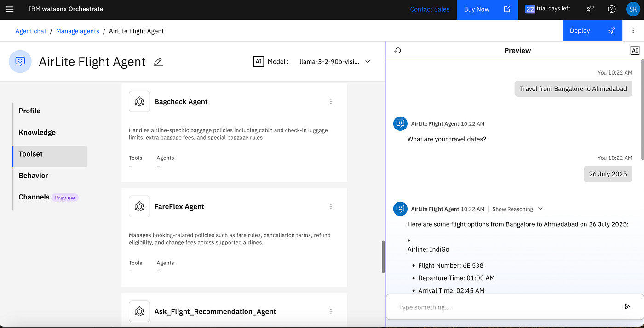644x328 pixels.
Task: Edit the AirLite Flight Agent name via pencil icon
Action: [x=158, y=62]
